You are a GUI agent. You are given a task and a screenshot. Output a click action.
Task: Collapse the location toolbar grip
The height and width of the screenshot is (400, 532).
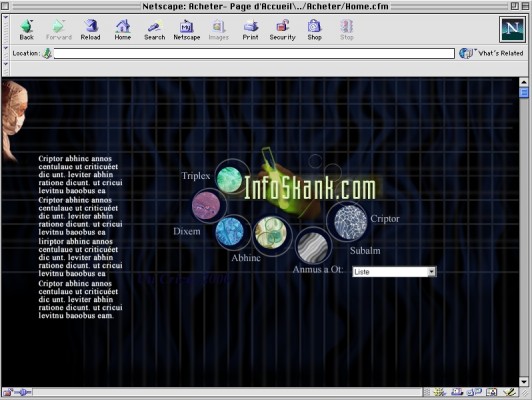click(x=5, y=53)
